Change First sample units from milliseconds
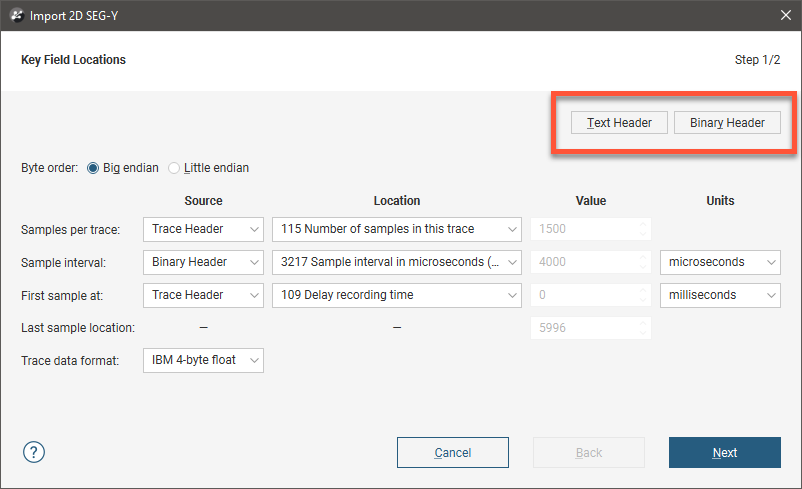802x489 pixels. (720, 295)
